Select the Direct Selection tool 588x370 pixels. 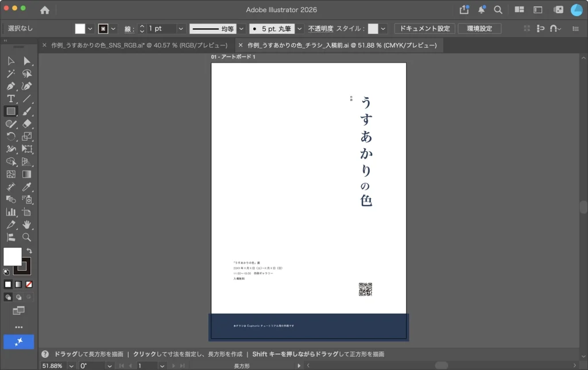coord(26,61)
